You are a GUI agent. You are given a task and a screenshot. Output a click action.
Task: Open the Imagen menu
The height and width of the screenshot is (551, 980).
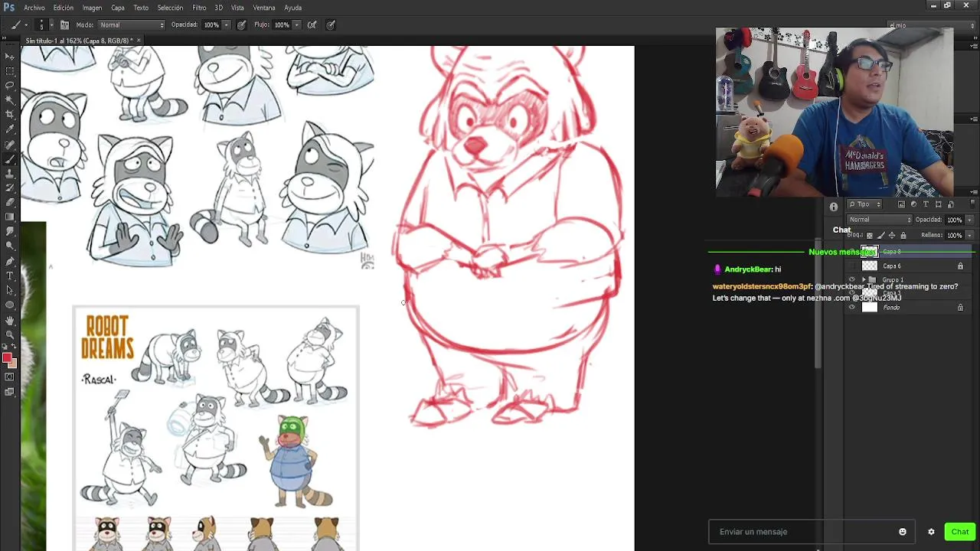(x=92, y=8)
